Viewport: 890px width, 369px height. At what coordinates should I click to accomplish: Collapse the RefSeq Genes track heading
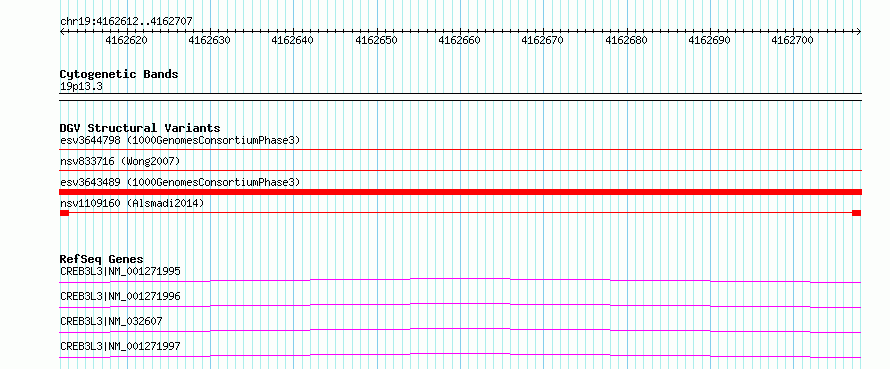tap(102, 259)
